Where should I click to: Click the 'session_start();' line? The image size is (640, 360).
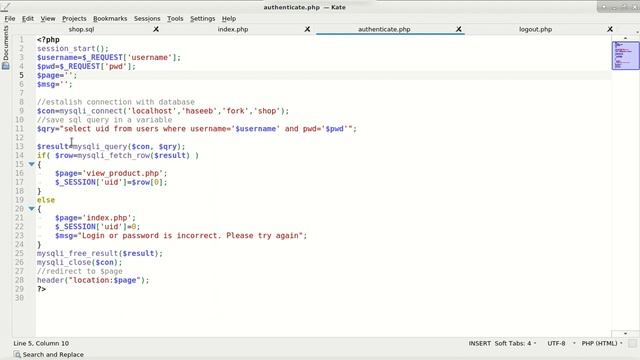pyautogui.click(x=73, y=49)
